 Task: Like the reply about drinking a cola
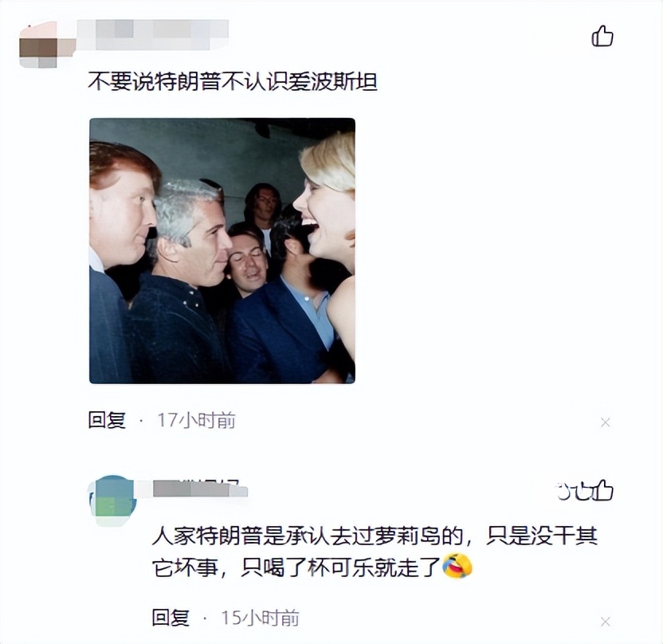pos(602,491)
